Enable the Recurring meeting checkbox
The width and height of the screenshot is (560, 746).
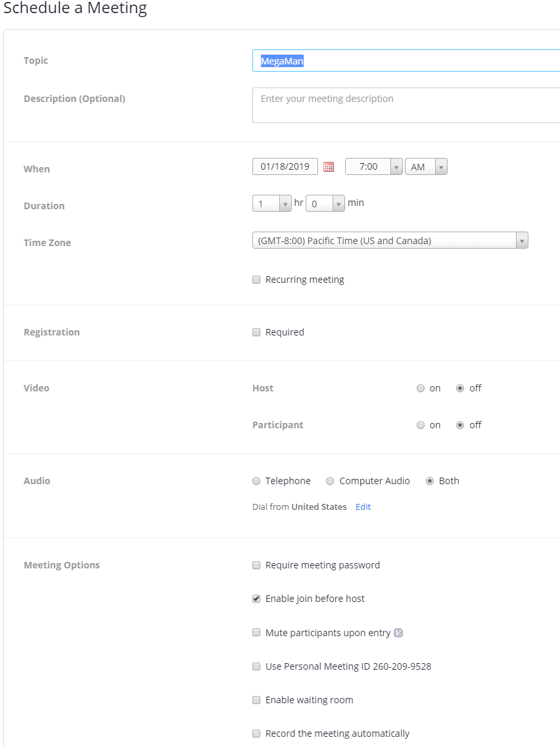pyautogui.click(x=256, y=280)
